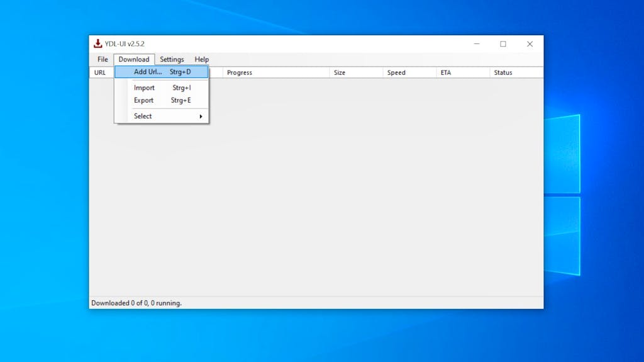
Task: Sort by Size column header
Action: point(356,72)
